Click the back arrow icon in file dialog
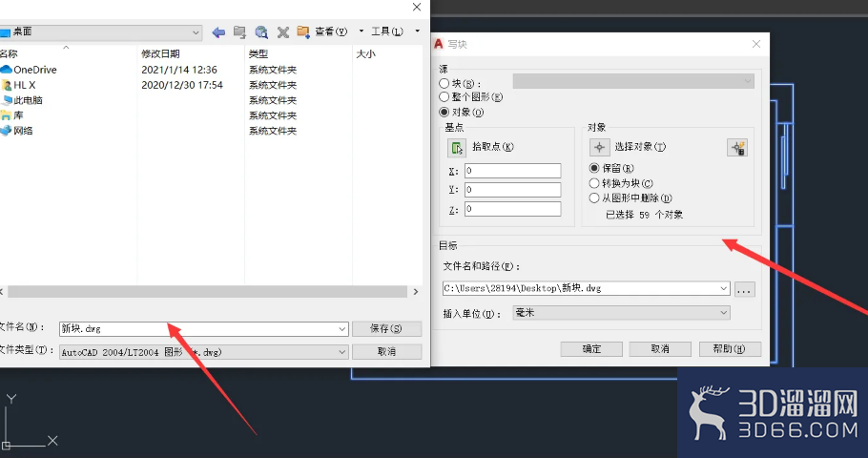The height and width of the screenshot is (458, 868). tap(218, 32)
